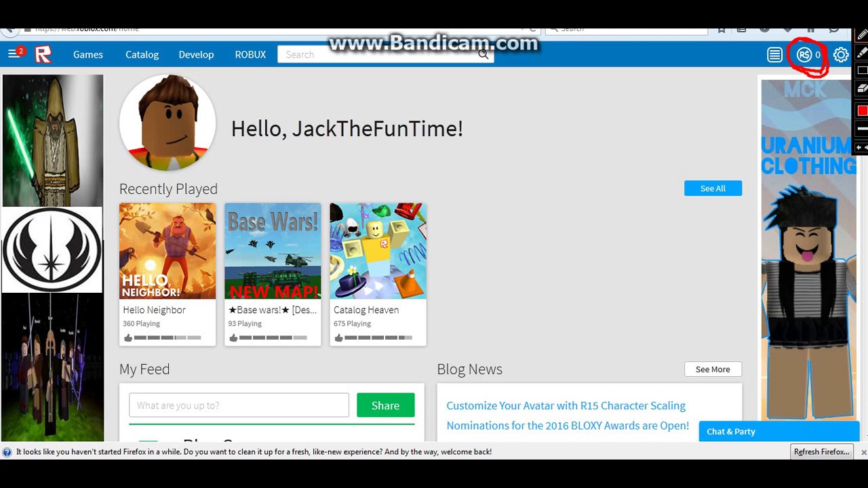The height and width of the screenshot is (488, 868).
Task: Click the 'My Feed' heading
Action: pos(144,369)
